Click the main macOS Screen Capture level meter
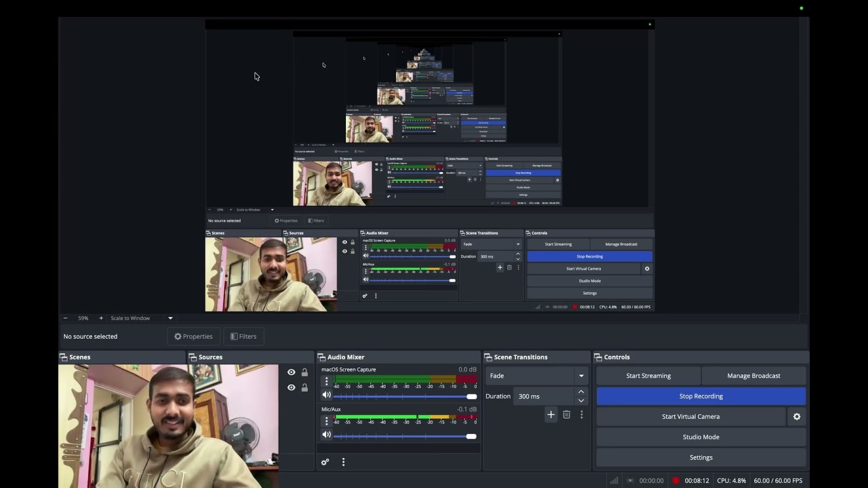 (406, 380)
